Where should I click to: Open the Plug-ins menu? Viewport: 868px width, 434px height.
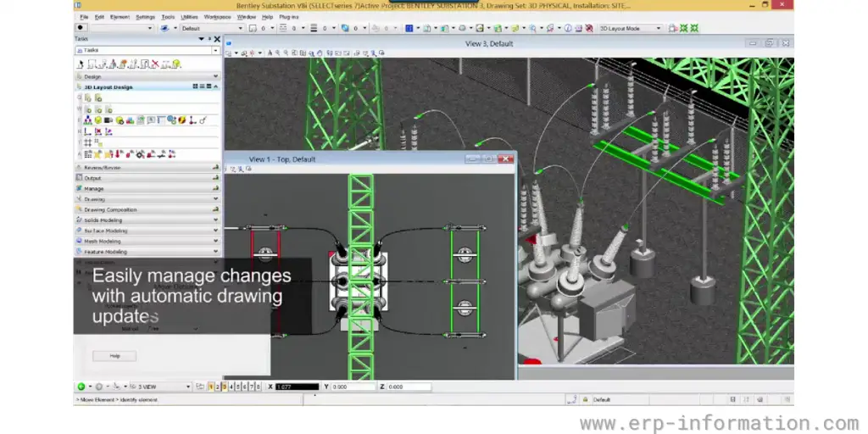pos(290,17)
